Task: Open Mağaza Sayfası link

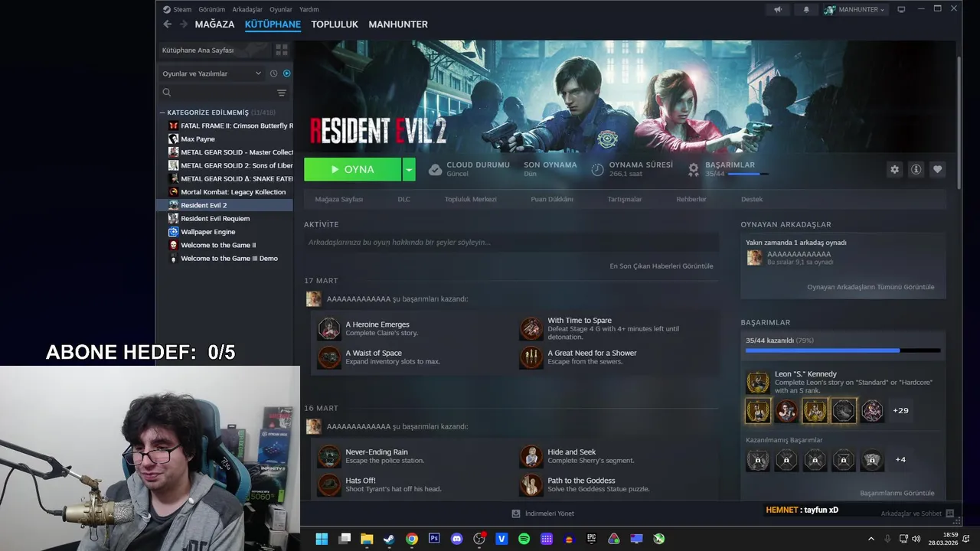Action: [x=338, y=199]
